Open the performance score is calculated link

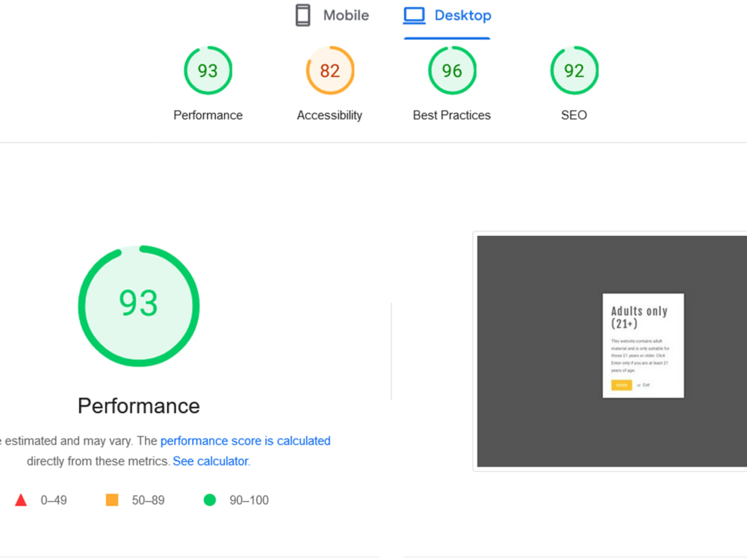[x=245, y=441]
